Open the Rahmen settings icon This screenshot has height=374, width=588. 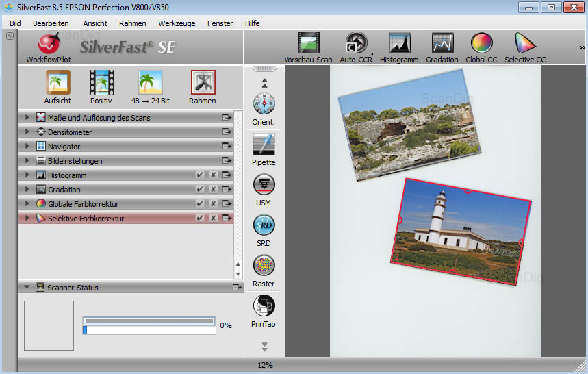click(203, 82)
